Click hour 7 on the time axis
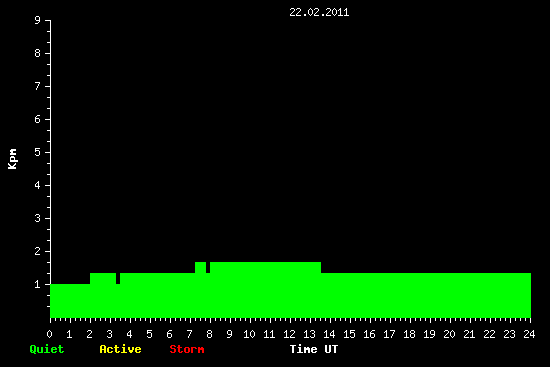The image size is (550, 367). point(189,334)
